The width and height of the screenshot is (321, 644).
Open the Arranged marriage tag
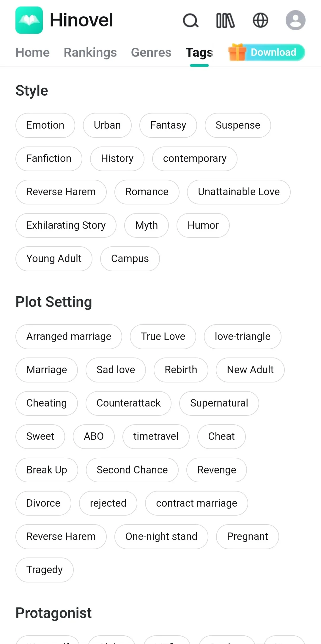pyautogui.click(x=69, y=337)
